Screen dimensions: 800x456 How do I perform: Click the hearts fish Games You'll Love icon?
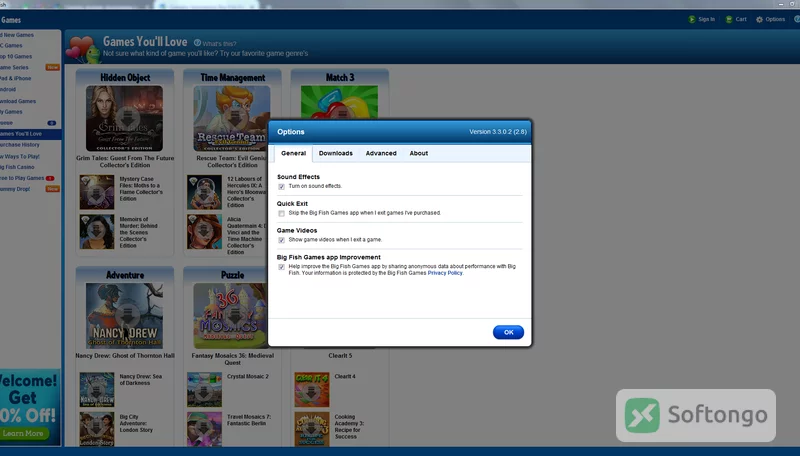tap(83, 49)
